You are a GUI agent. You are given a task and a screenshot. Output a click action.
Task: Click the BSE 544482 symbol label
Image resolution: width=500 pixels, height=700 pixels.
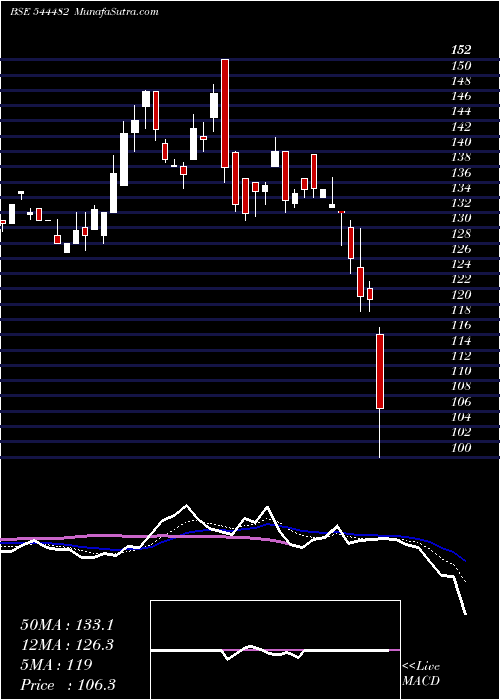(39, 12)
